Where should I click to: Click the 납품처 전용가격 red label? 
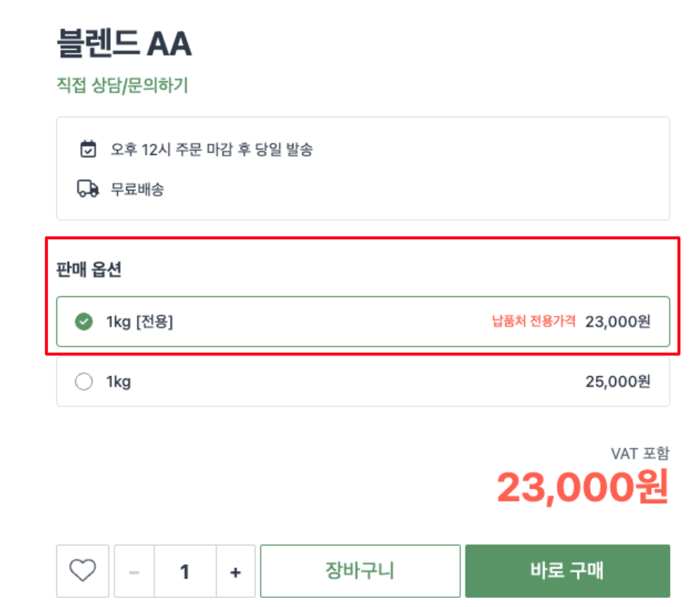click(x=534, y=321)
